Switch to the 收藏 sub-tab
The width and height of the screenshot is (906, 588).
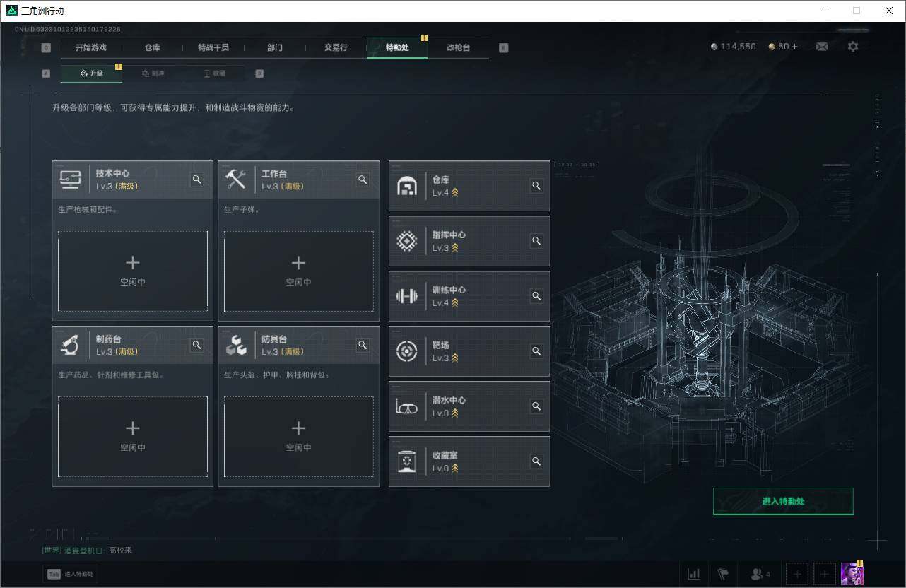point(216,73)
